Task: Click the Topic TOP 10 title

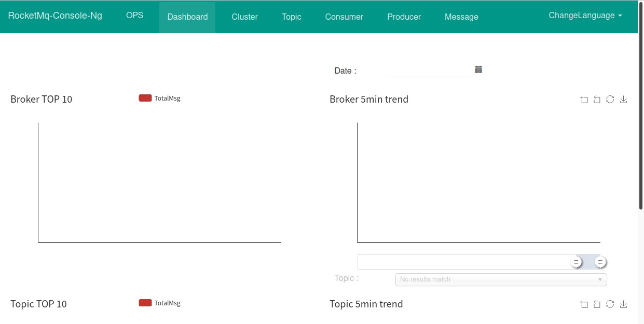Action: (x=39, y=304)
